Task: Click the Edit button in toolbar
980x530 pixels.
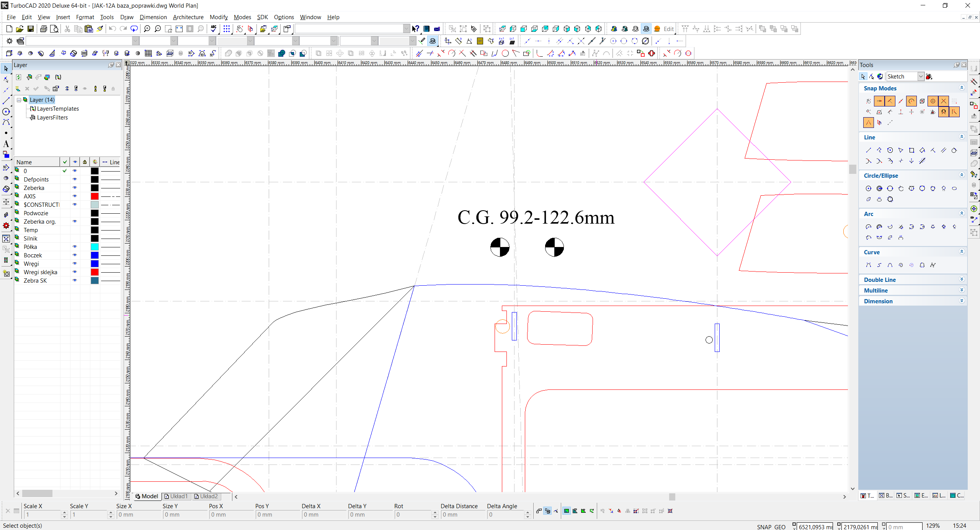Action: tap(668, 29)
